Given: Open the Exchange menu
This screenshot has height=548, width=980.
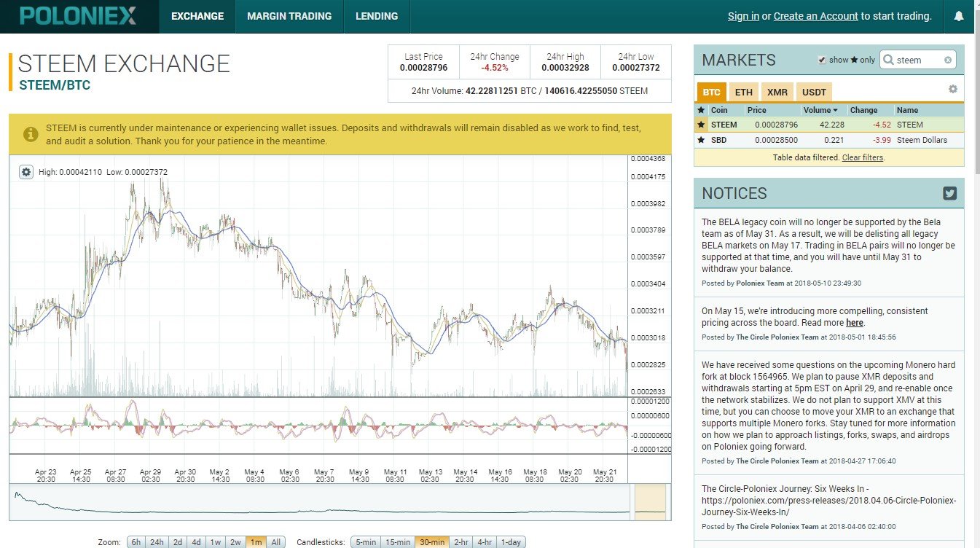Looking at the screenshot, I should [197, 16].
